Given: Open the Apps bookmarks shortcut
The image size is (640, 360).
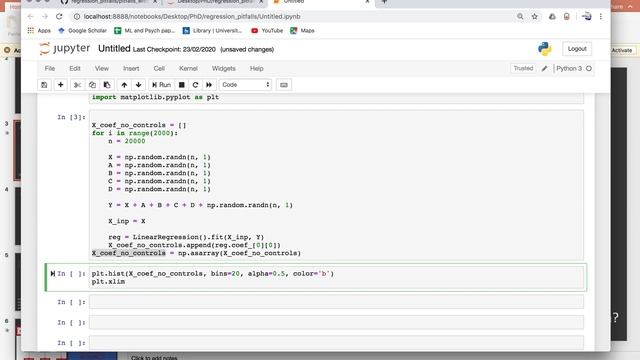Looking at the screenshot, I should (x=39, y=31).
